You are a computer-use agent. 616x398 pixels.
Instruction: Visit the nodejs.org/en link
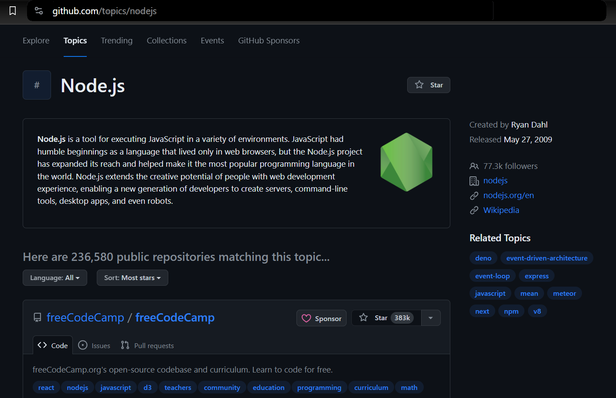tap(508, 195)
